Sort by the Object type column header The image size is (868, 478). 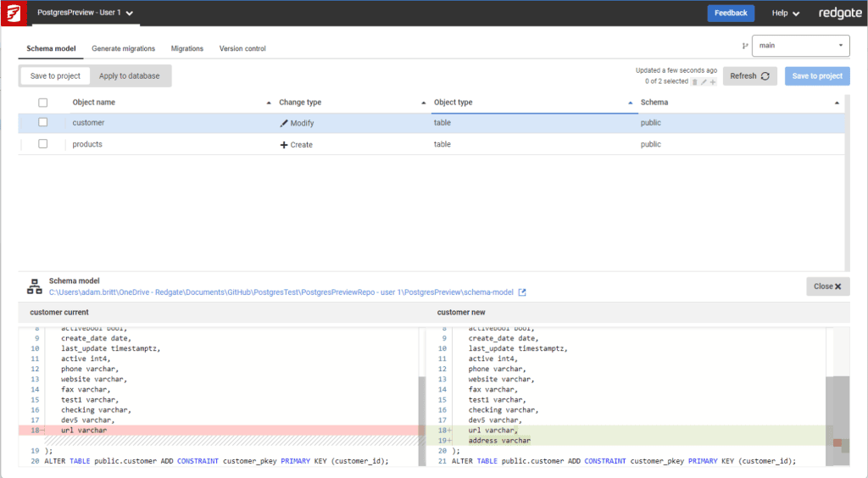453,103
